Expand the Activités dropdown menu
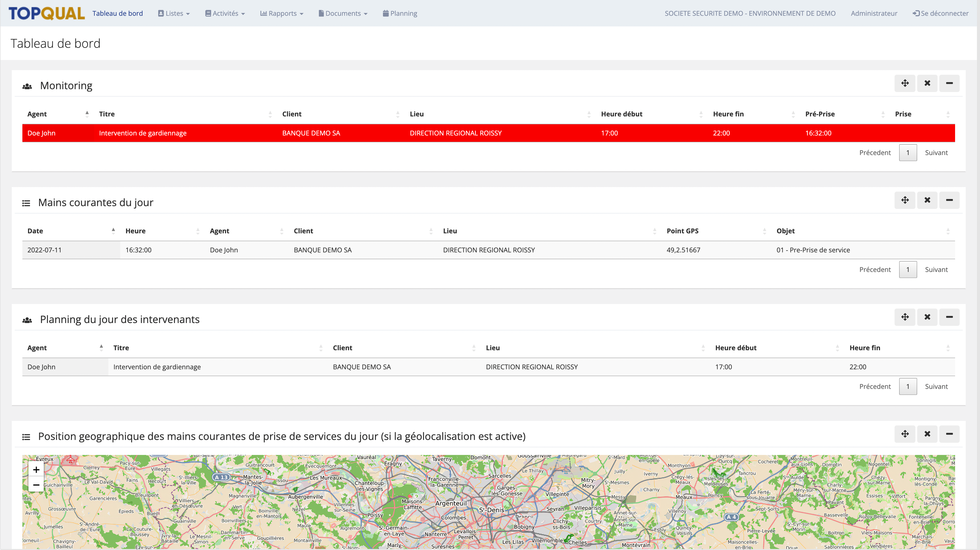The image size is (980, 550). 225,13
